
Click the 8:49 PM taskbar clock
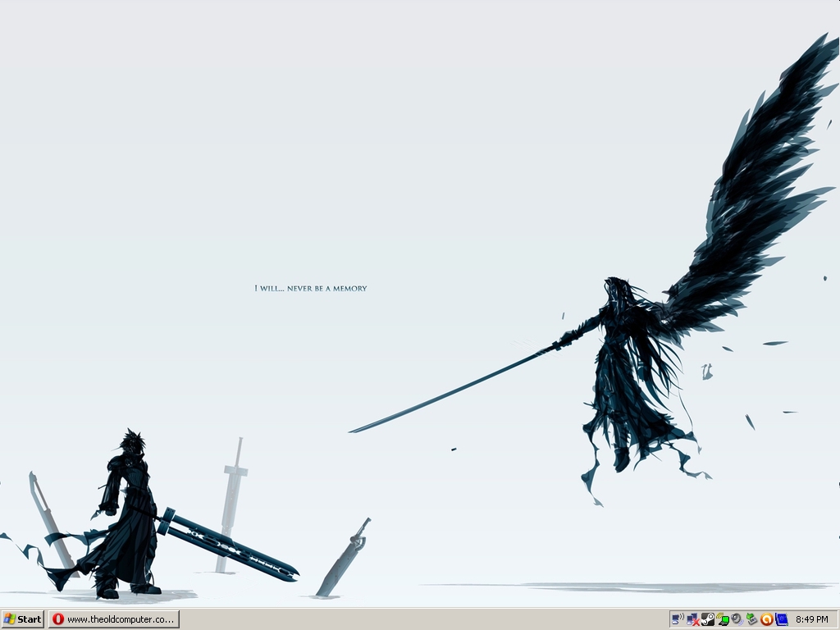point(811,619)
